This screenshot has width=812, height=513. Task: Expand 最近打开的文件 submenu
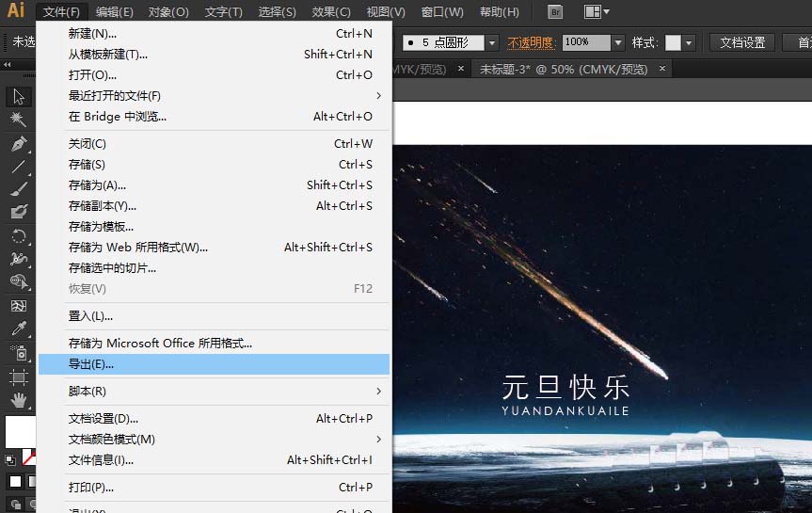214,96
